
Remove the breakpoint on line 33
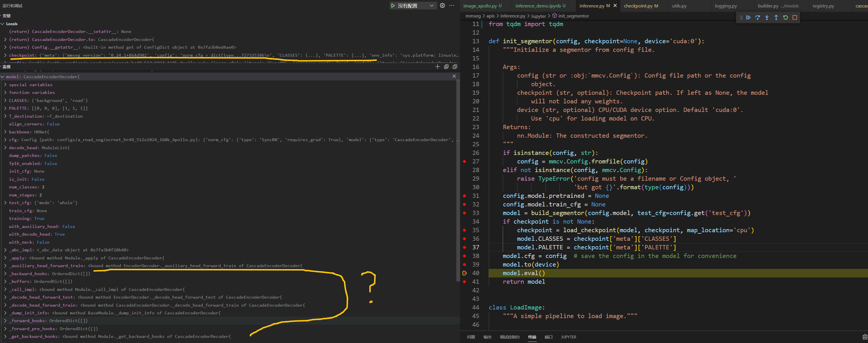click(464, 213)
